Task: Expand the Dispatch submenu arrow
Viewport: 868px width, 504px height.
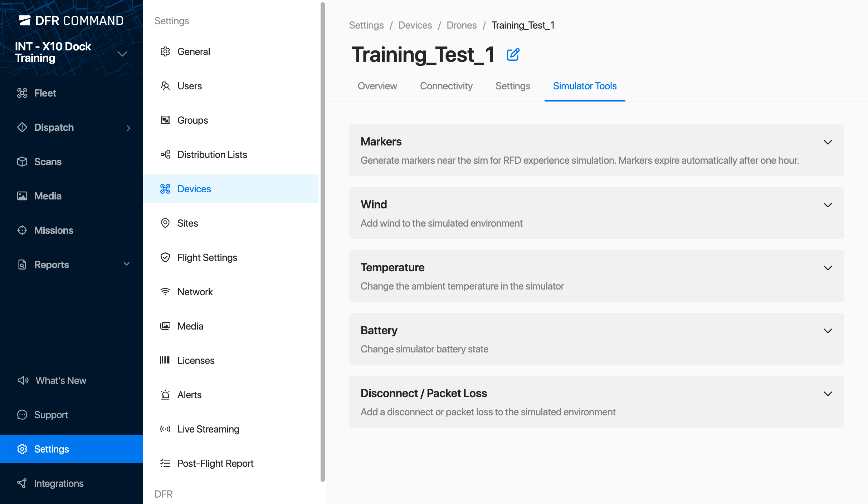Action: pos(128,128)
